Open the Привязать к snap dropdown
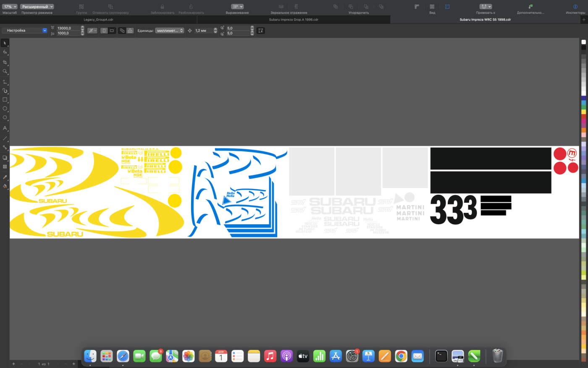The width and height of the screenshot is (588, 368). [x=486, y=7]
